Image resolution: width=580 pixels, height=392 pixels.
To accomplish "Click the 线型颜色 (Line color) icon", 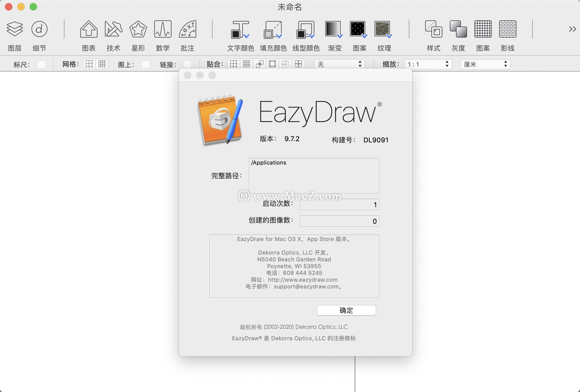I will (306, 30).
